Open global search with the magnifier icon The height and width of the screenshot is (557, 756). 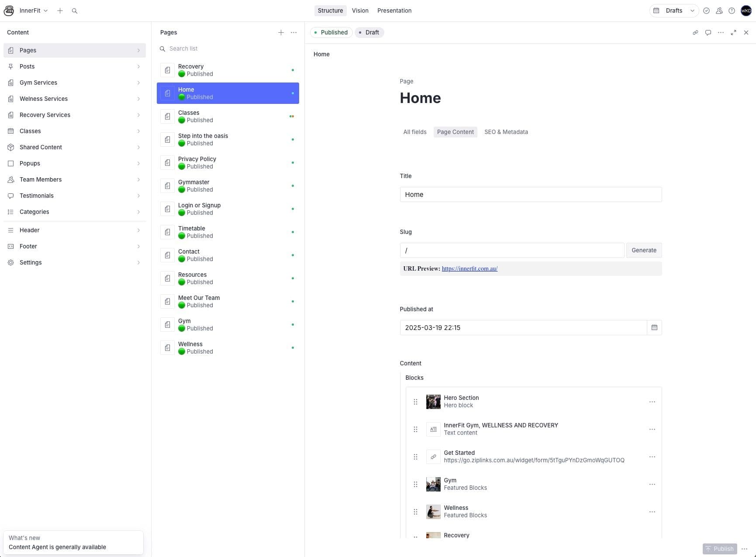pyautogui.click(x=75, y=10)
